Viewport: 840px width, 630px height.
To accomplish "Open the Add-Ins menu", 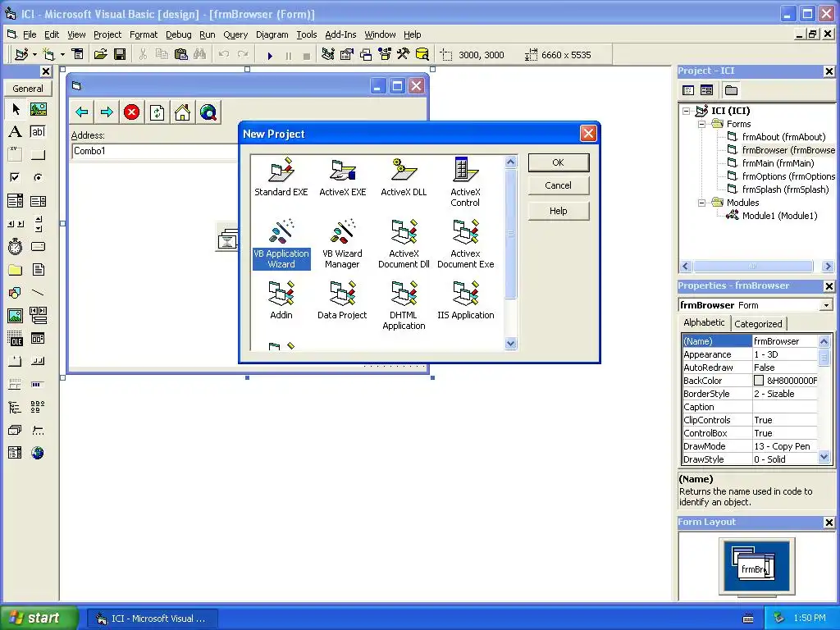I will click(x=340, y=34).
